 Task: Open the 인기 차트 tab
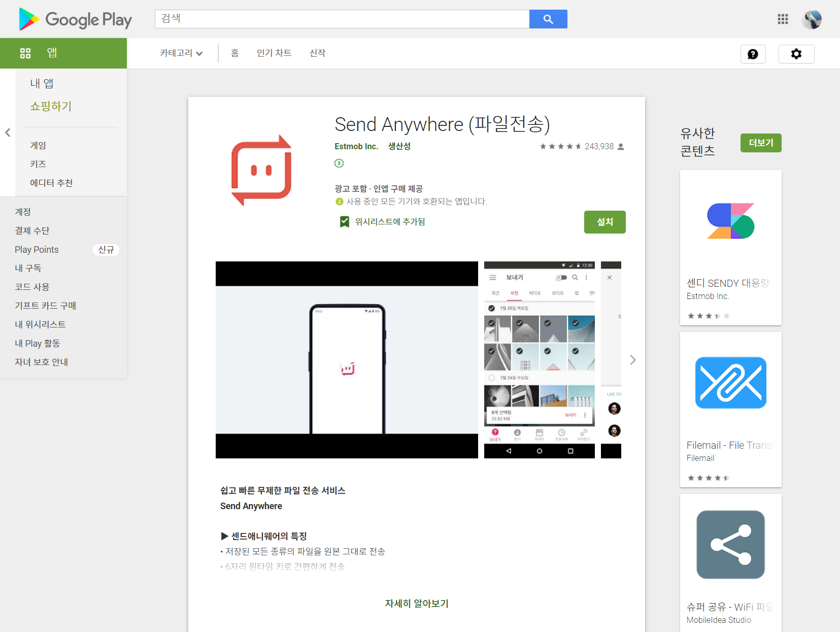point(274,53)
